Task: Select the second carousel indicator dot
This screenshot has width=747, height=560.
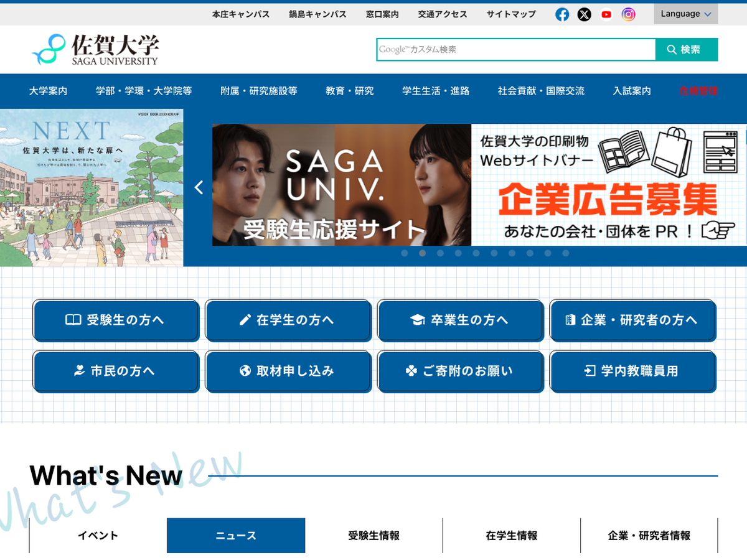Action: 423,253
